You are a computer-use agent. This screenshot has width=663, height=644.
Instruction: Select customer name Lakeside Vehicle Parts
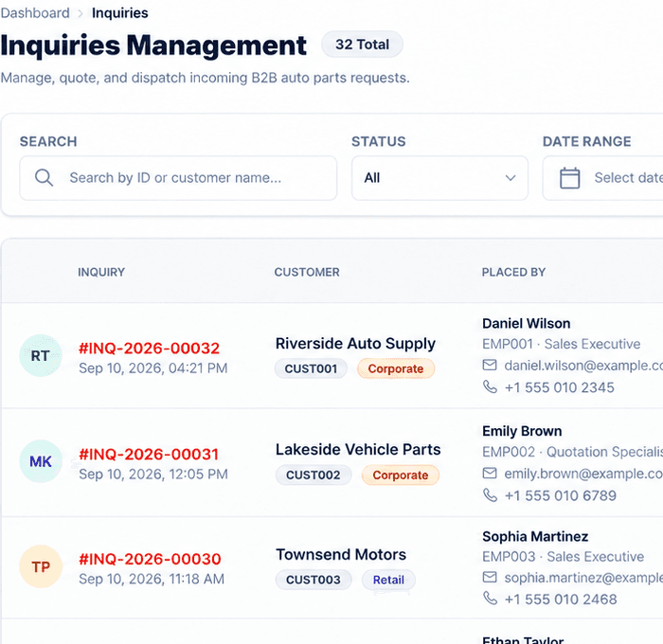(358, 449)
